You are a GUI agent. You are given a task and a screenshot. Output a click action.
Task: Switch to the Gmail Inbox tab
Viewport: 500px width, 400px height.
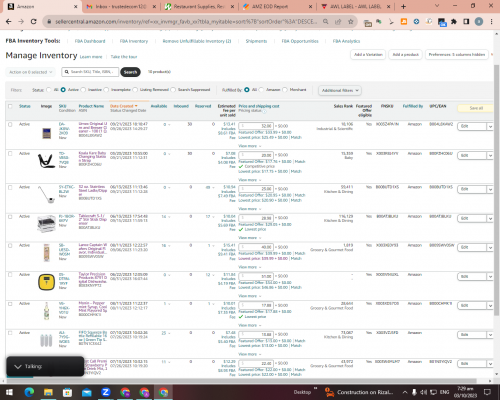[120, 7]
